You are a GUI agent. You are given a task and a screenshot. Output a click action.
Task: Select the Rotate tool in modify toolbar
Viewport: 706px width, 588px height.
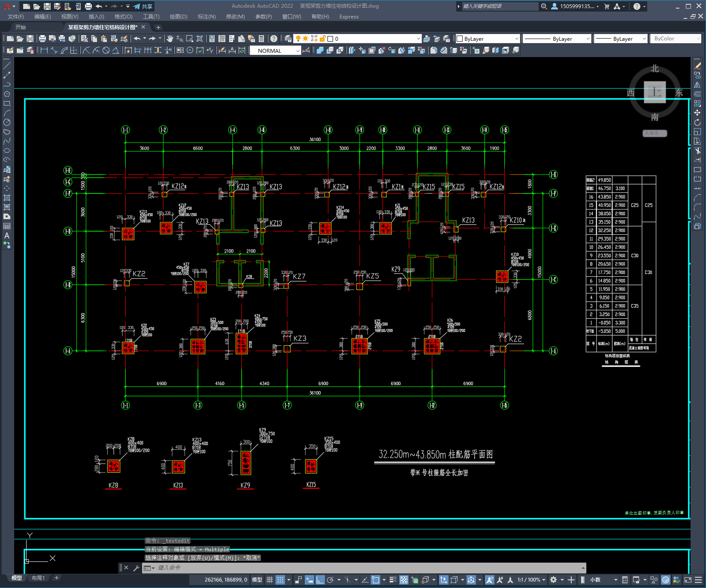(x=697, y=122)
